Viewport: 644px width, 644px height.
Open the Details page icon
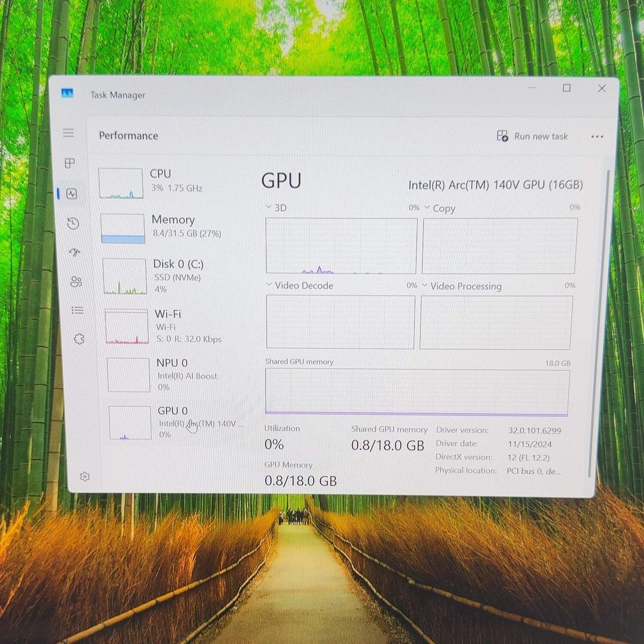pos(77,310)
